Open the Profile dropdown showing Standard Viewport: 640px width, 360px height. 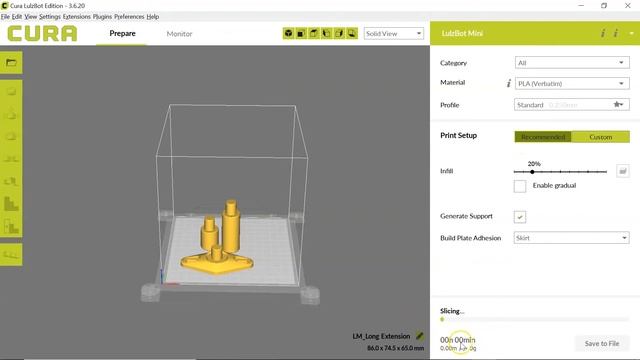[x=572, y=105]
